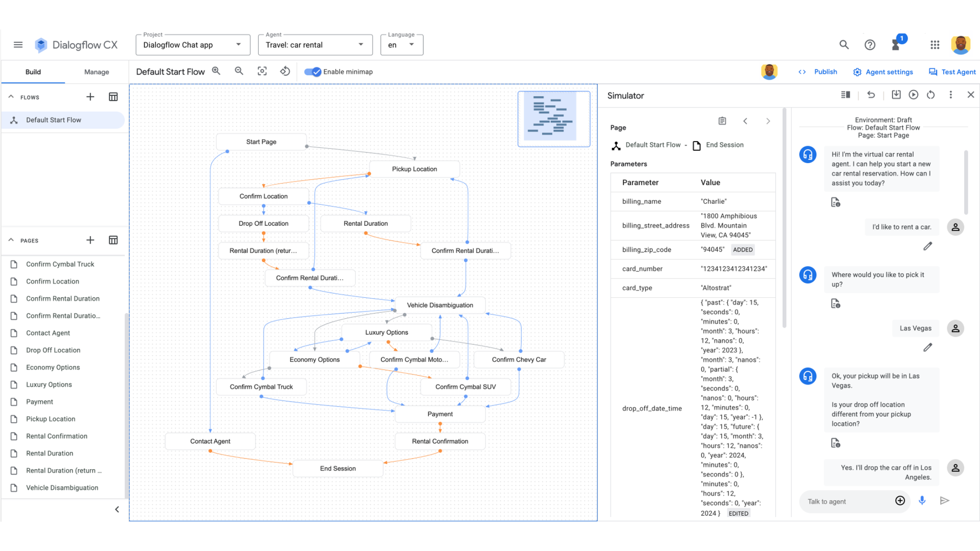Open the notifications icon with badge
This screenshot has width=980, height=551.
tap(897, 44)
